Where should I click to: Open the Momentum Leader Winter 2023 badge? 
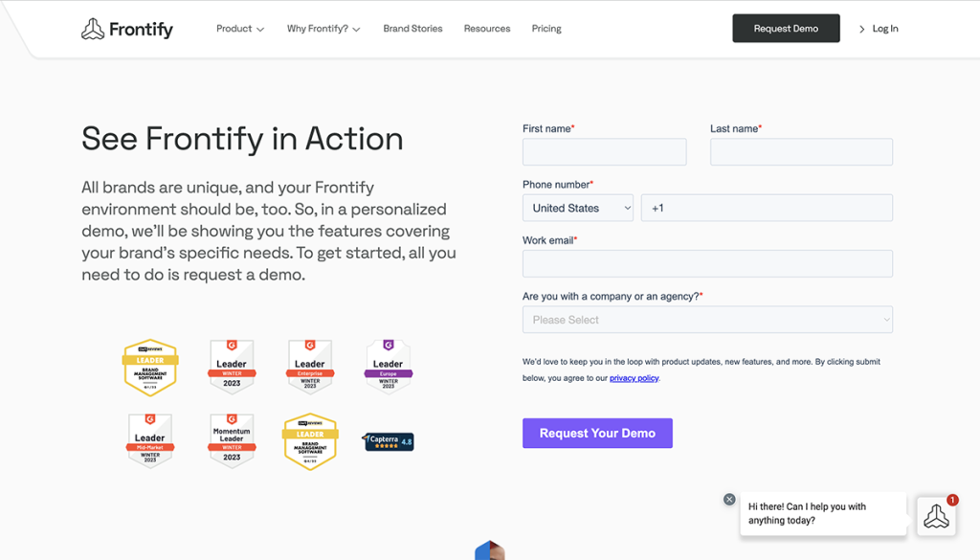coord(231,440)
